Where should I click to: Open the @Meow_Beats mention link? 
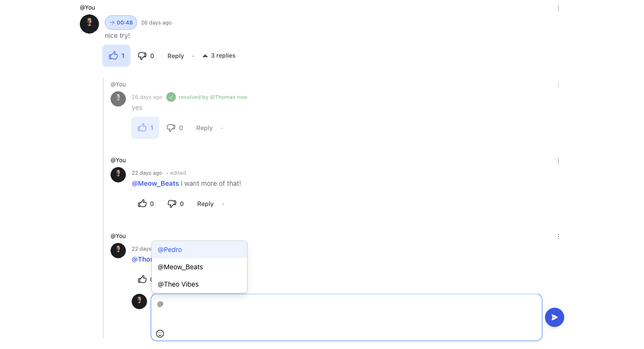(155, 183)
